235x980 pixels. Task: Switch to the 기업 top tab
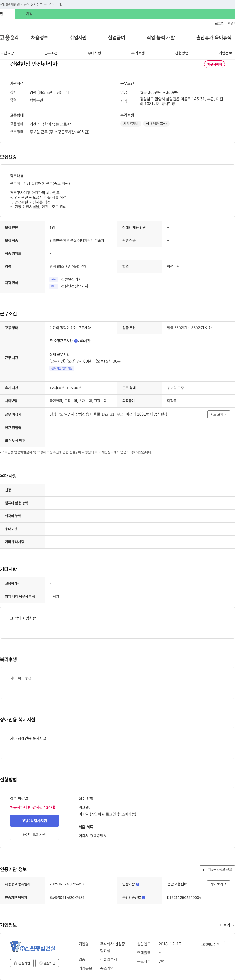(29, 14)
